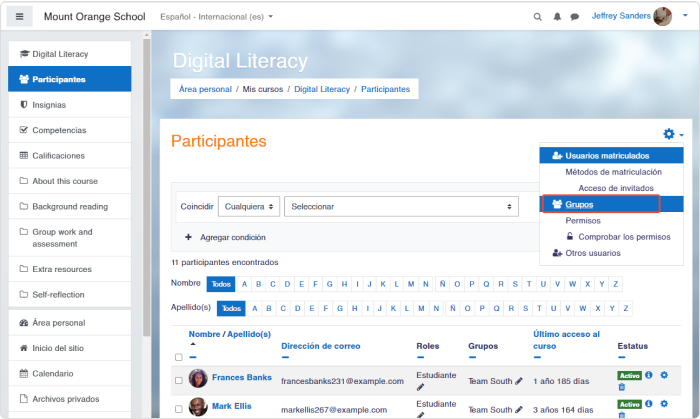Open Participantes in the sidebar

70,79
